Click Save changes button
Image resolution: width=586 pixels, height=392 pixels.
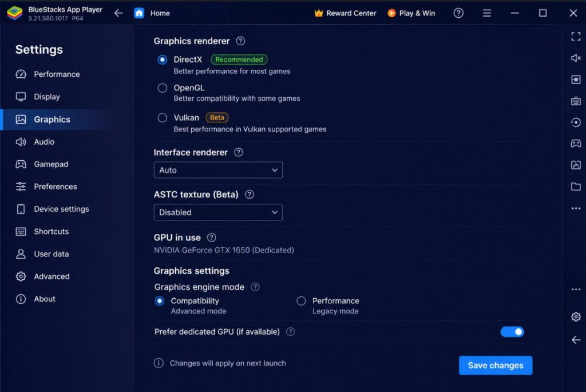496,366
